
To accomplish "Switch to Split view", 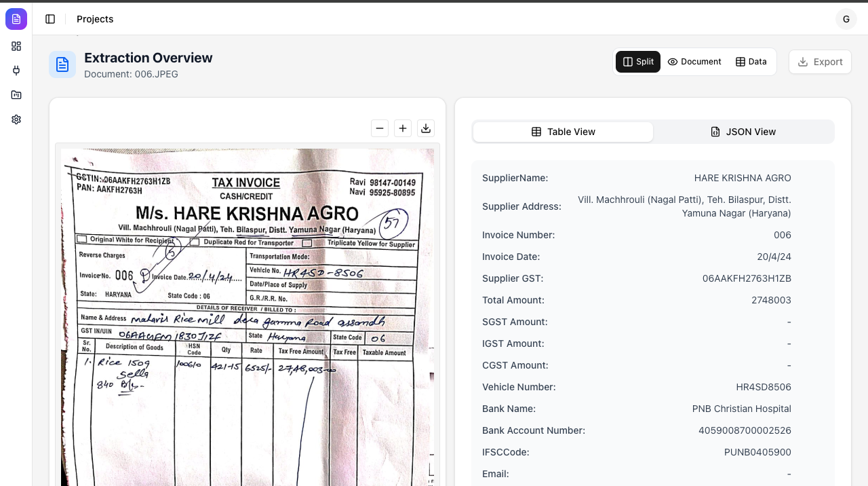I will point(638,62).
